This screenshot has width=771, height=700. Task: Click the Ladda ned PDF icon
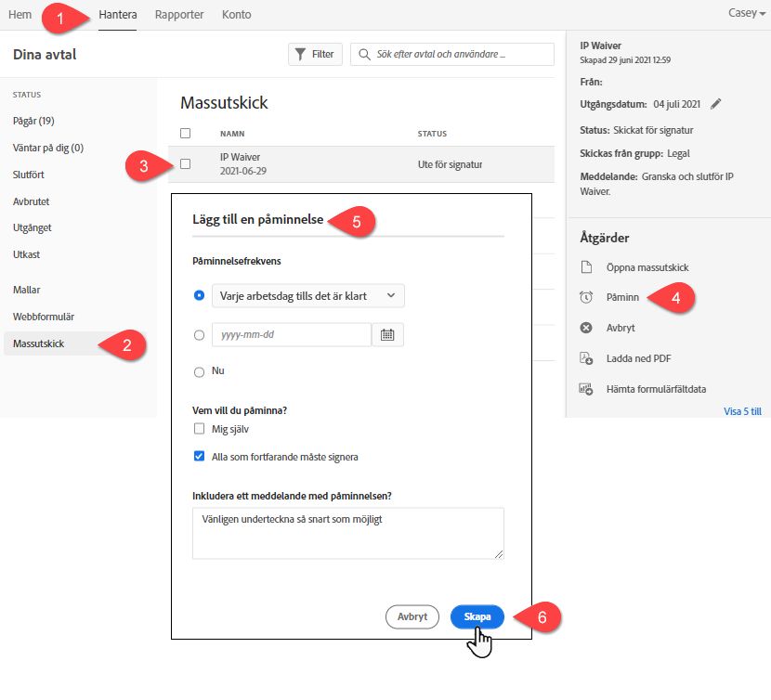pos(586,358)
